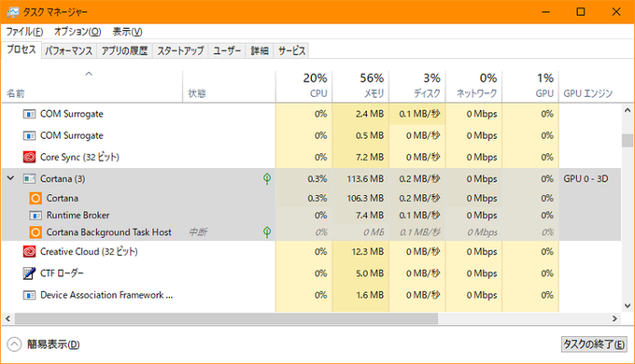635x364 pixels.
Task: Select the Device Association Framework process name
Action: (106, 295)
